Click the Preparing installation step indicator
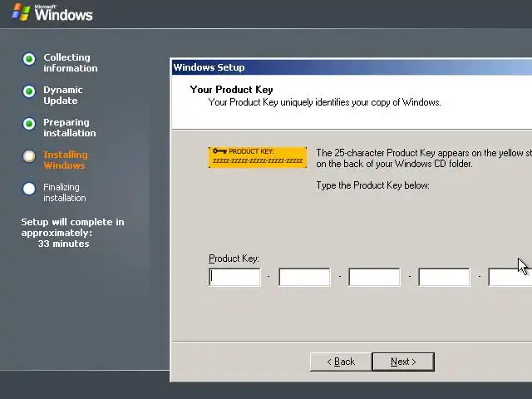Viewport: 532px width, 399px height. [29, 124]
